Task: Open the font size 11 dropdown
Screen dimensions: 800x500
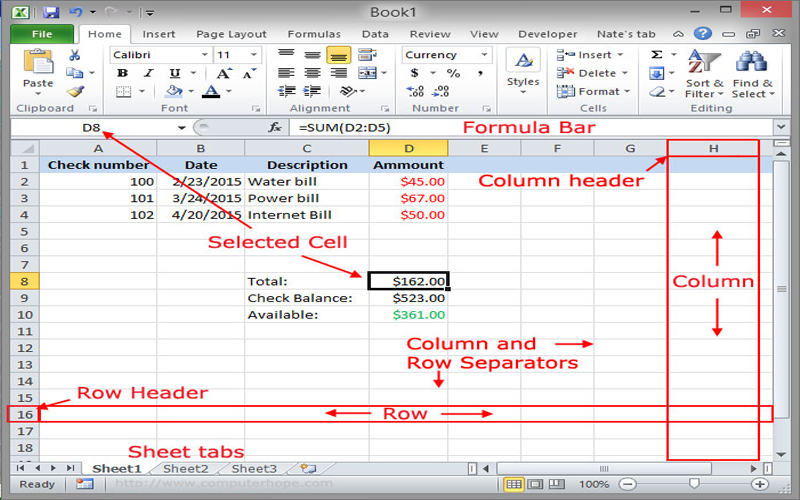Action: 254,55
